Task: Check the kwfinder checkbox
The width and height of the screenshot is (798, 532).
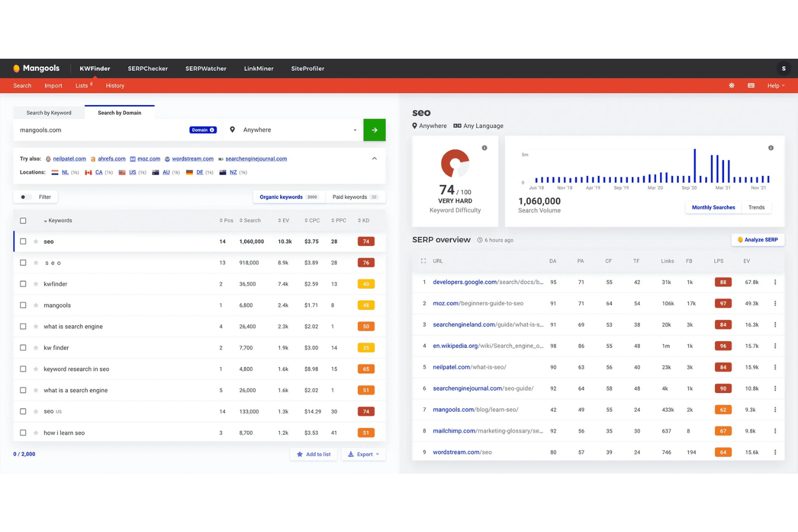Action: pyautogui.click(x=23, y=284)
